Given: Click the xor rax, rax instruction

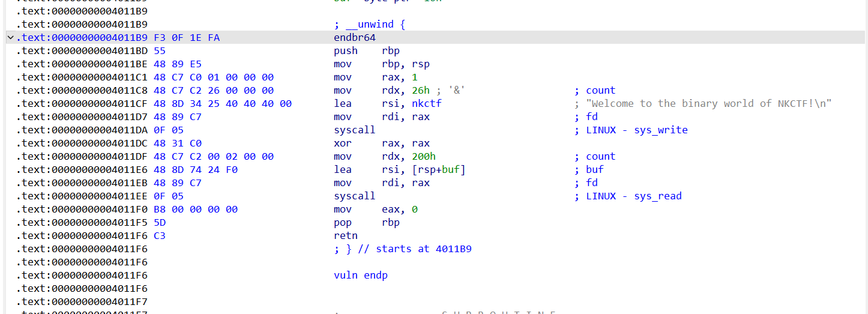Looking at the screenshot, I should [381, 143].
